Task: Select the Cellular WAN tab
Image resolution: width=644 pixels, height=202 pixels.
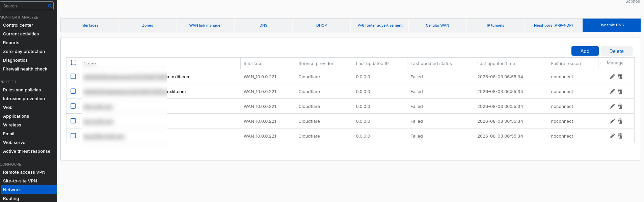Action: tap(437, 25)
